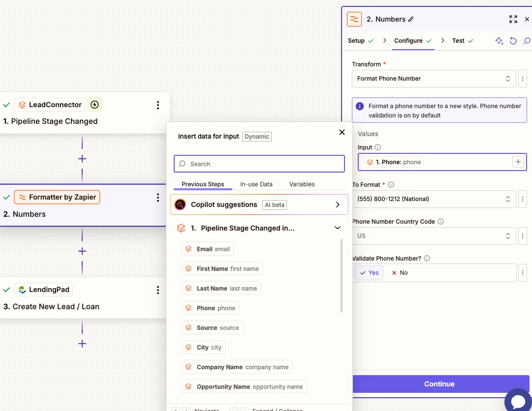
Task: Collapse the Pipeline Stage Changed data section
Action: click(x=337, y=228)
